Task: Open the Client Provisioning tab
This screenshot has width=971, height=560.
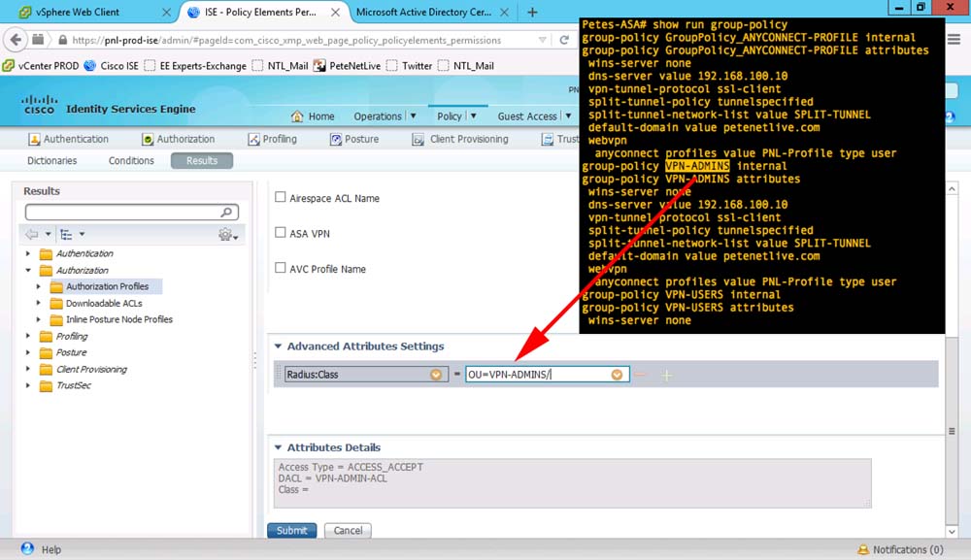Action: (460, 139)
